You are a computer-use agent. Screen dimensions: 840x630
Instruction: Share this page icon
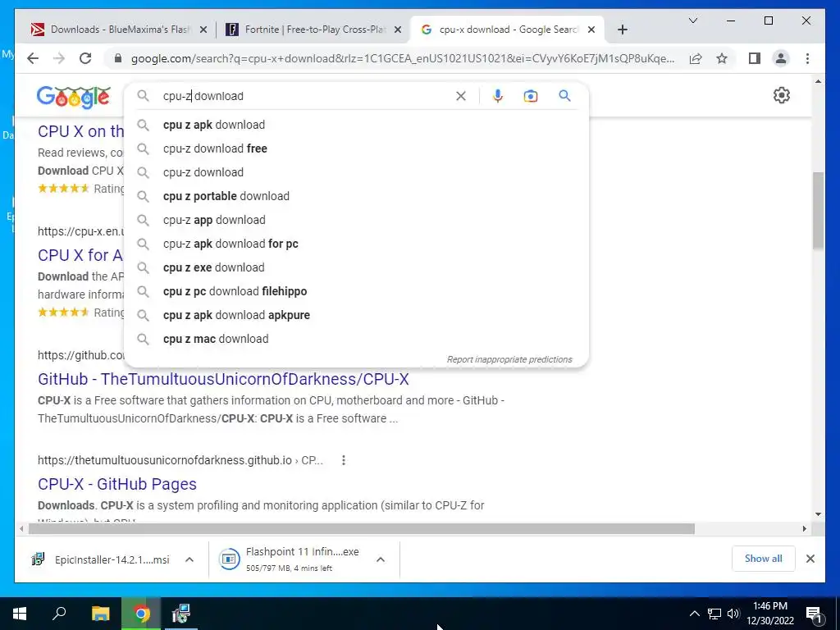[x=696, y=58]
